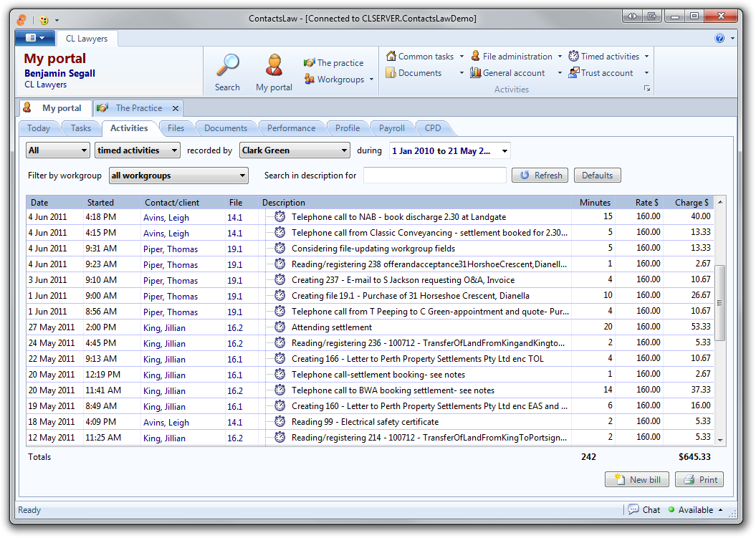Switch to the Today tab
Viewport: 756px width, 538px height.
click(39, 128)
